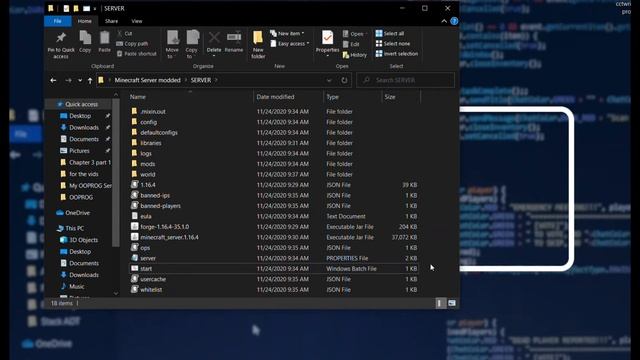Select Music under This PC
The height and width of the screenshot is (360, 640).
(76, 287)
